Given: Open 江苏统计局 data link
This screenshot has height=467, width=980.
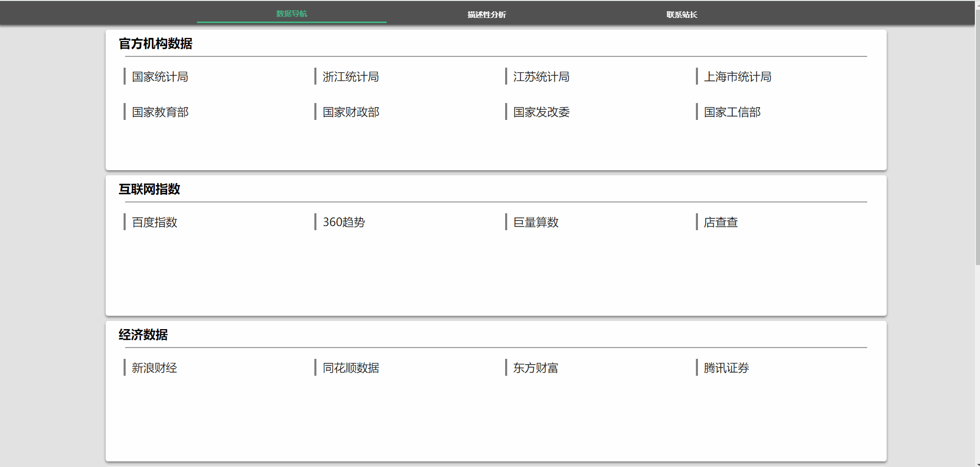Looking at the screenshot, I should click(542, 77).
